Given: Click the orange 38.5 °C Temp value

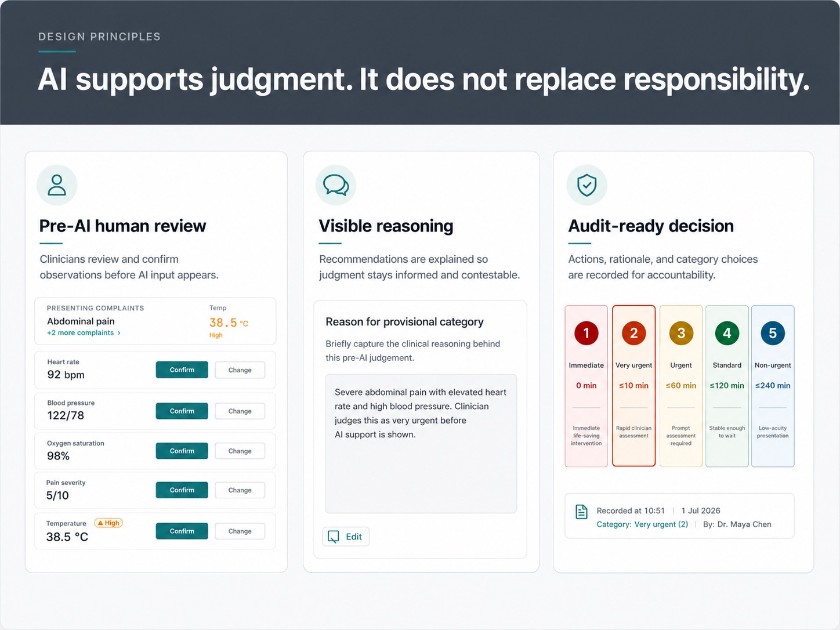Looking at the screenshot, I should tap(229, 323).
